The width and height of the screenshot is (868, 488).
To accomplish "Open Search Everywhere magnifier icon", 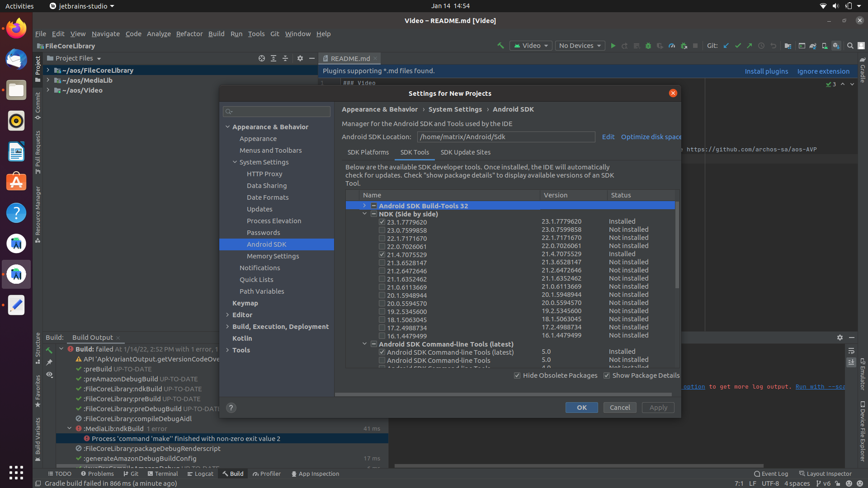I will tap(850, 46).
